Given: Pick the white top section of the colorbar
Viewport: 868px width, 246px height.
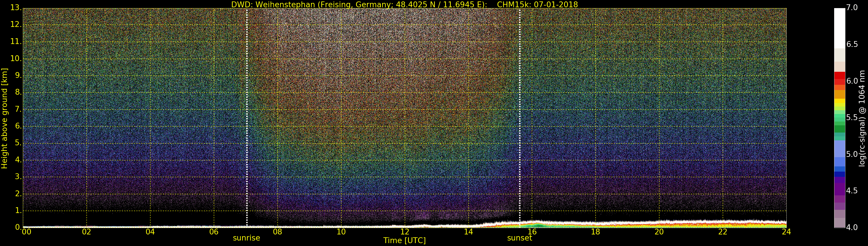Looking at the screenshot, I should pyautogui.click(x=839, y=27).
